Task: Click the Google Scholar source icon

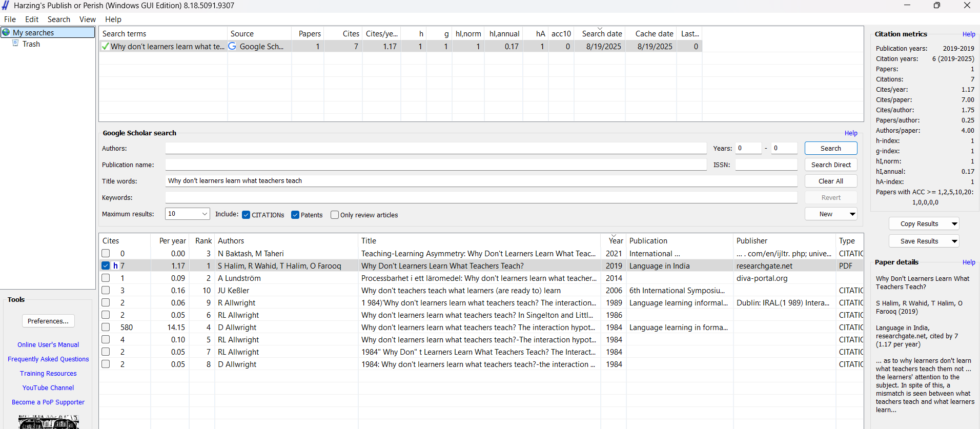Action: [x=232, y=46]
